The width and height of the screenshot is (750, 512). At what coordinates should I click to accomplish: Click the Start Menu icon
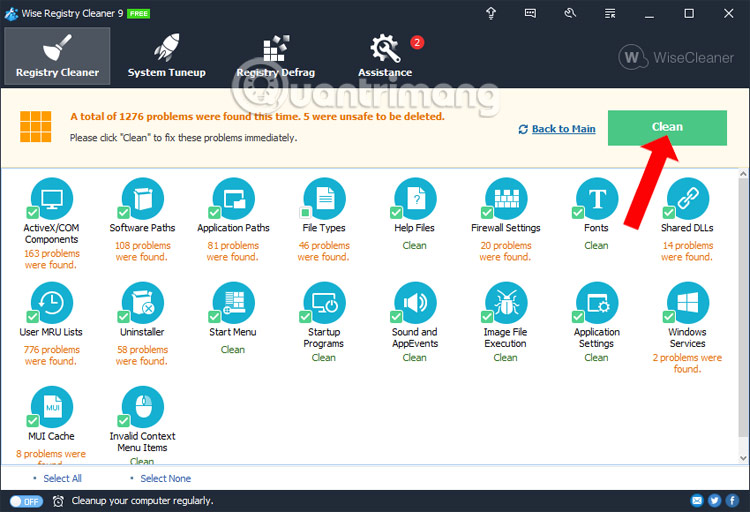234,302
